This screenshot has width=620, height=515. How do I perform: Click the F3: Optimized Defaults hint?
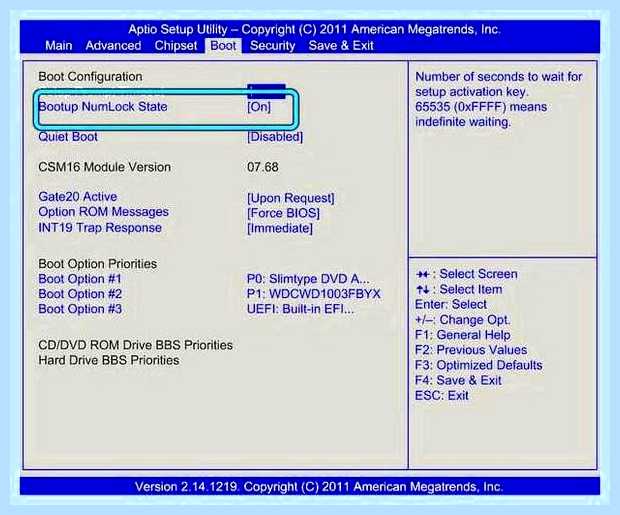click(x=478, y=365)
